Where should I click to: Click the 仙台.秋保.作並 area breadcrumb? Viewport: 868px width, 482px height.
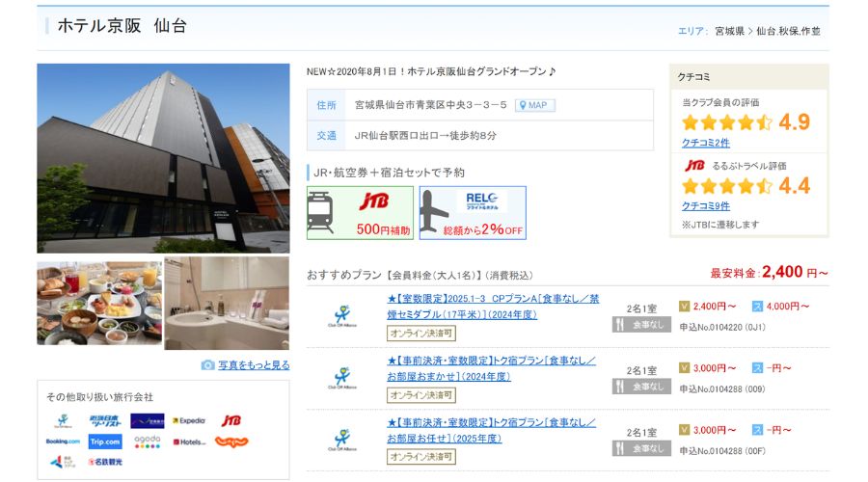[x=788, y=31]
